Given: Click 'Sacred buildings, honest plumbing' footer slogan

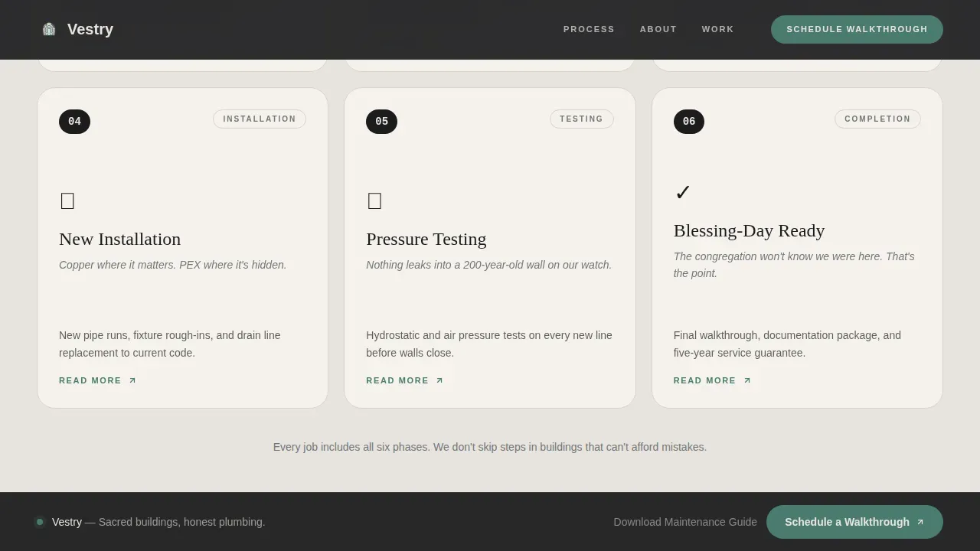Looking at the screenshot, I should pyautogui.click(x=182, y=522).
